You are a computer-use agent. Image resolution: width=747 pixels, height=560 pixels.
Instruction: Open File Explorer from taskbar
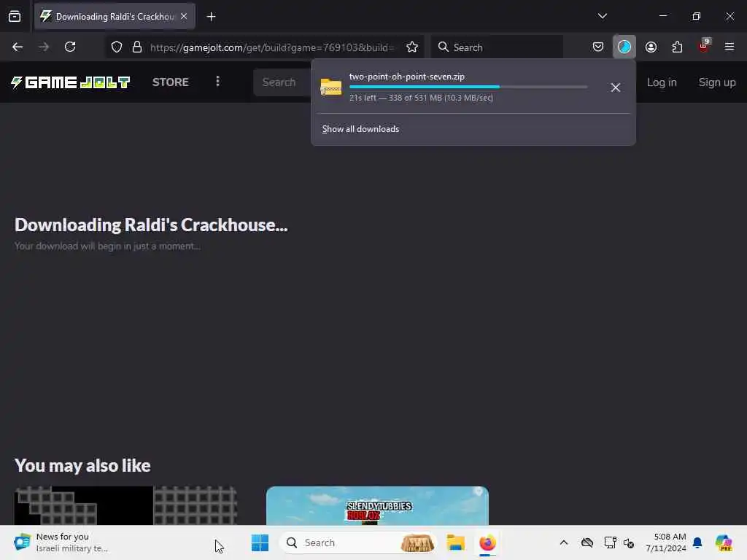click(x=455, y=542)
